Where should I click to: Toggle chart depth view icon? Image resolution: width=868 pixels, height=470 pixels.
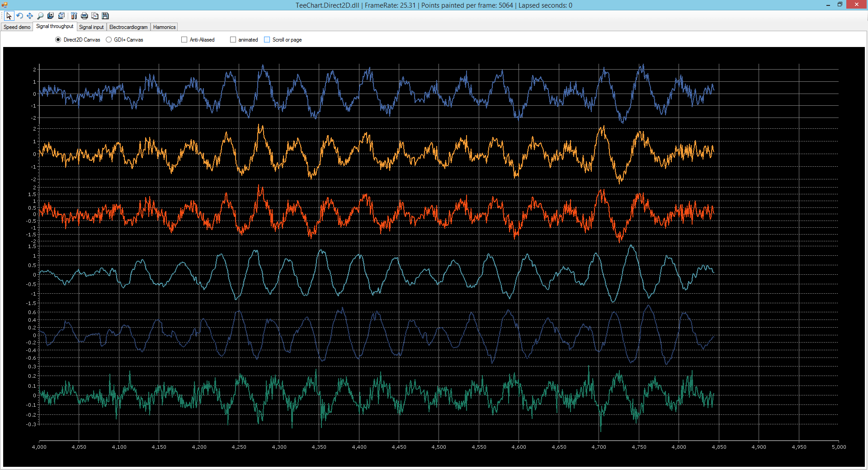click(51, 16)
